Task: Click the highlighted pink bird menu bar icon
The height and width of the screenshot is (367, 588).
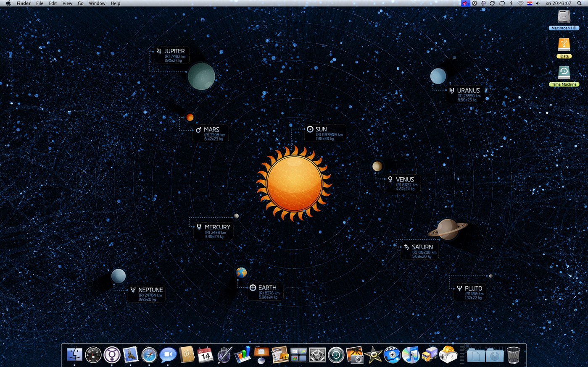Action: click(465, 3)
